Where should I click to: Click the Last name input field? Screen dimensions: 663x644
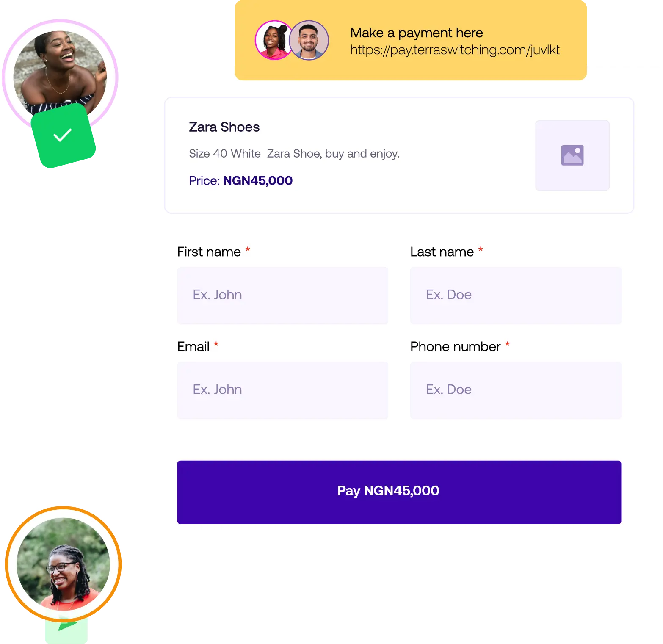(516, 296)
